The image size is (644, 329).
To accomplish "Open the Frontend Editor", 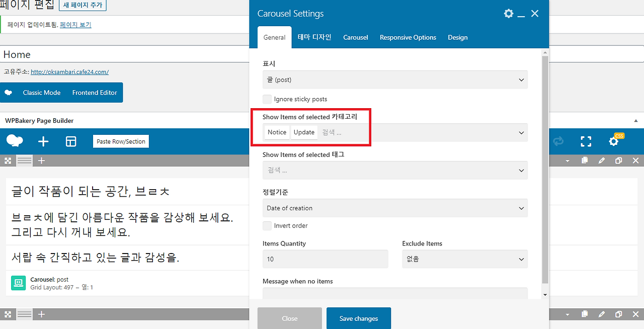I will pos(95,93).
